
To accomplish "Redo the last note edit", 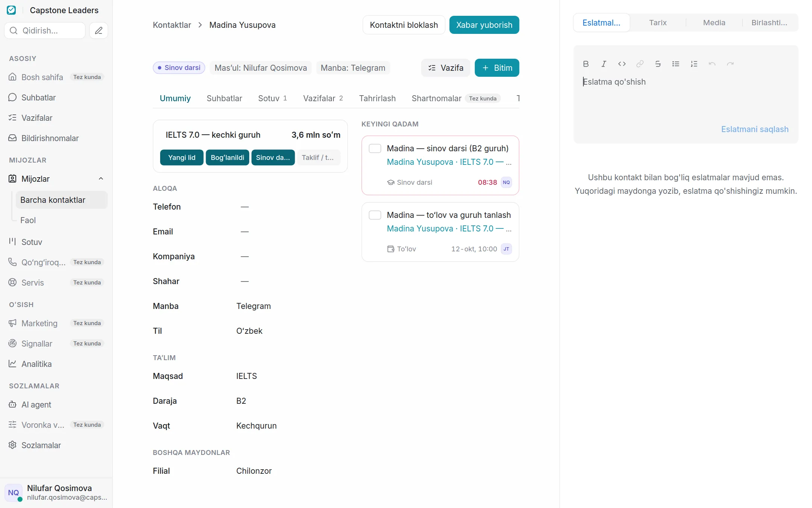I will [730, 64].
